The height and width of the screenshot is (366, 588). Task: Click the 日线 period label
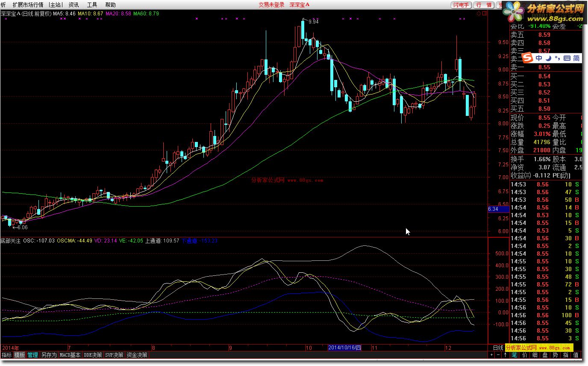(498, 348)
